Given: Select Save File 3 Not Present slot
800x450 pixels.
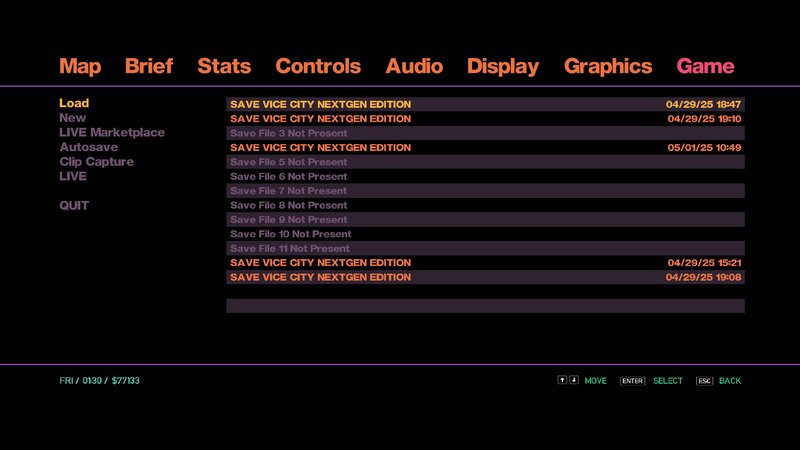Looking at the screenshot, I should (x=485, y=133).
